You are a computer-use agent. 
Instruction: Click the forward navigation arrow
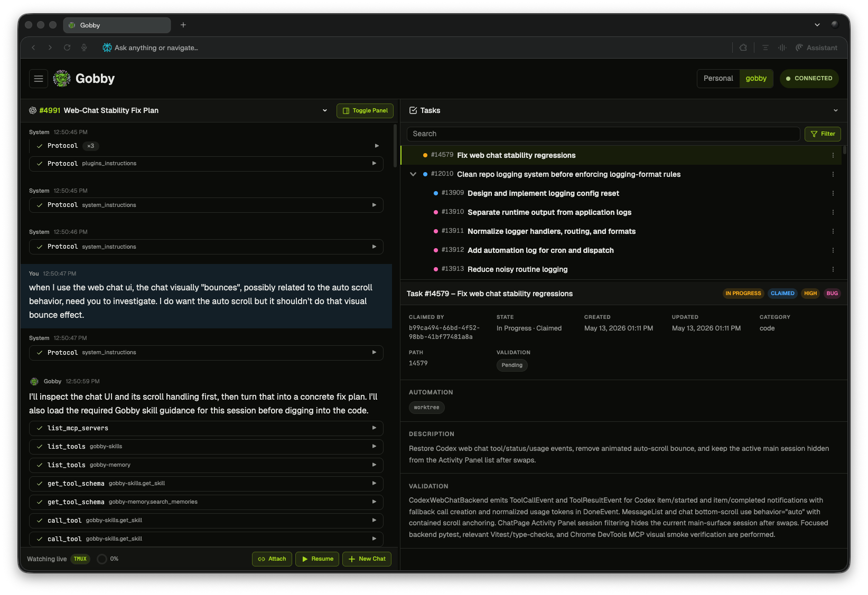click(x=50, y=48)
